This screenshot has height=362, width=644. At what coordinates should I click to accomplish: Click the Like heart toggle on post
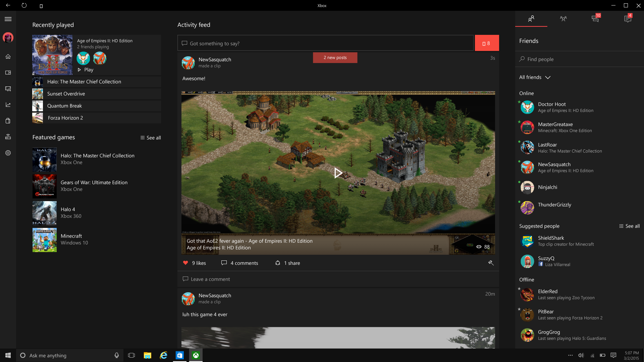click(x=185, y=263)
